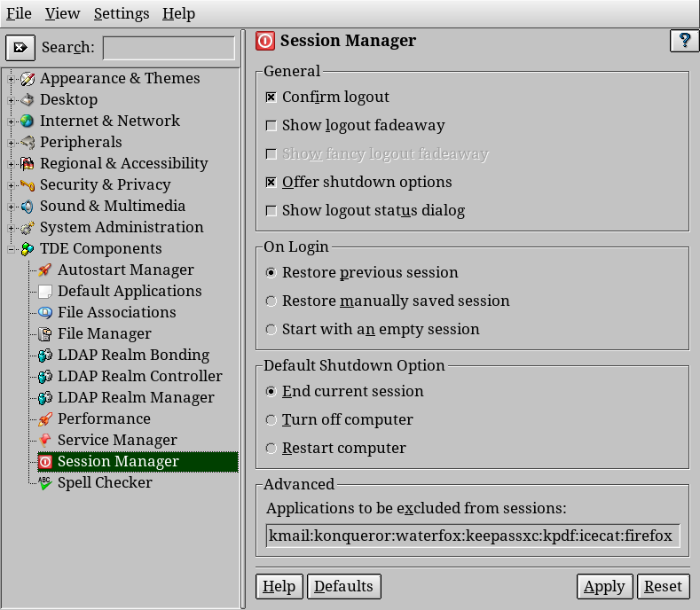The image size is (700, 610).
Task: Click the Spell Checker ABC icon
Action: coord(45,483)
